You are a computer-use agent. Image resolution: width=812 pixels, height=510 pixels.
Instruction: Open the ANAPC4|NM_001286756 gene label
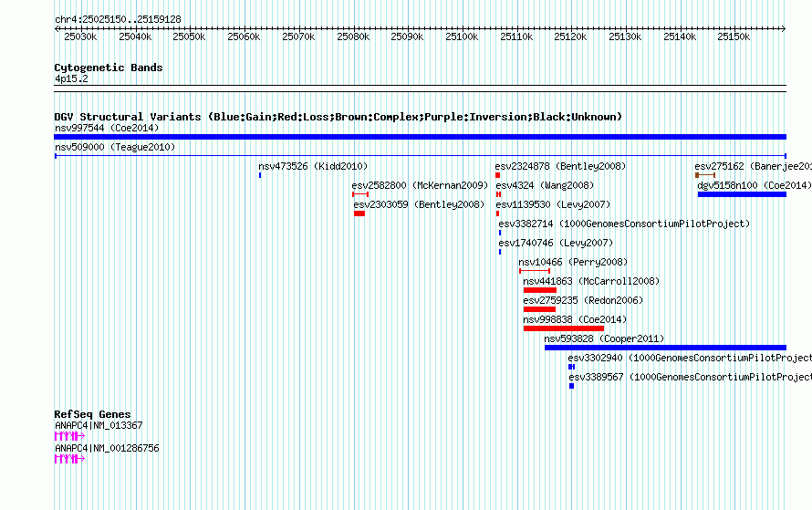[107, 448]
